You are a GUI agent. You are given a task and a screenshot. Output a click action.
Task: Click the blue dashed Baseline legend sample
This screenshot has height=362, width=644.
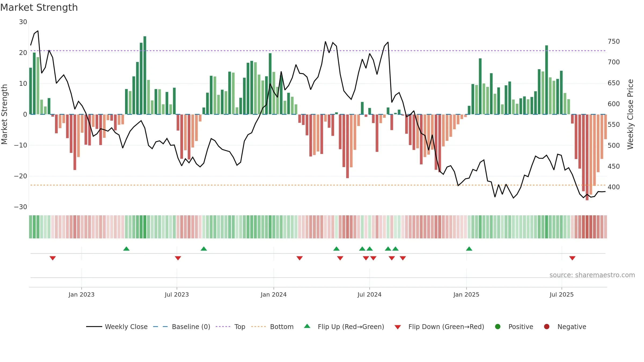(160, 327)
